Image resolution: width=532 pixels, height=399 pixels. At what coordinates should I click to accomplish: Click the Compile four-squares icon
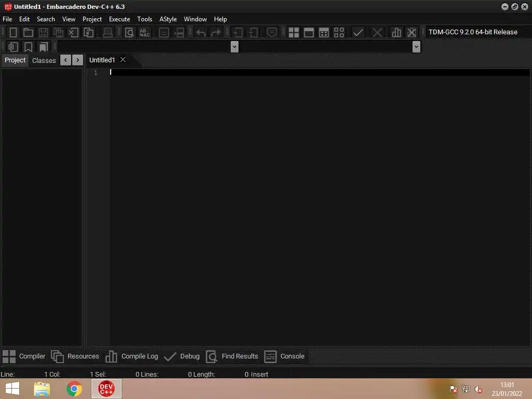click(x=294, y=33)
